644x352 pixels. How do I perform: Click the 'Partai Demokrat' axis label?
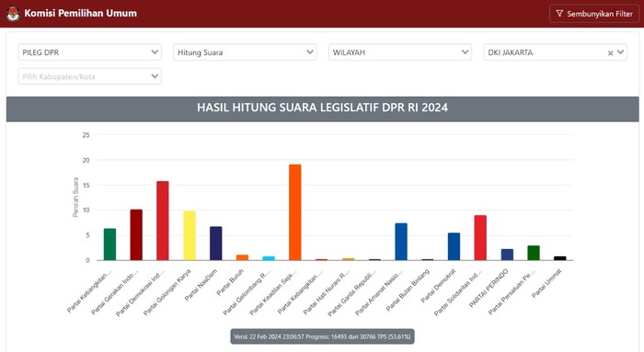pyautogui.click(x=438, y=286)
